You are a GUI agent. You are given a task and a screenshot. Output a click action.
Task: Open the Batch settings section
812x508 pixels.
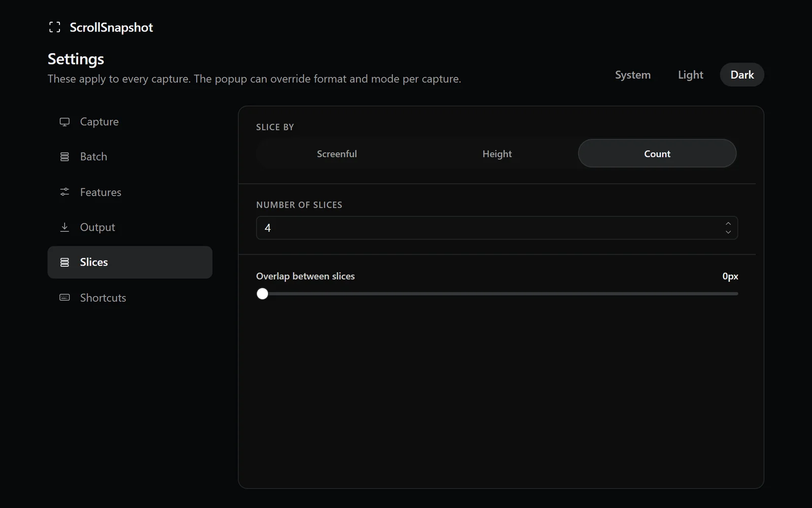[x=130, y=157]
